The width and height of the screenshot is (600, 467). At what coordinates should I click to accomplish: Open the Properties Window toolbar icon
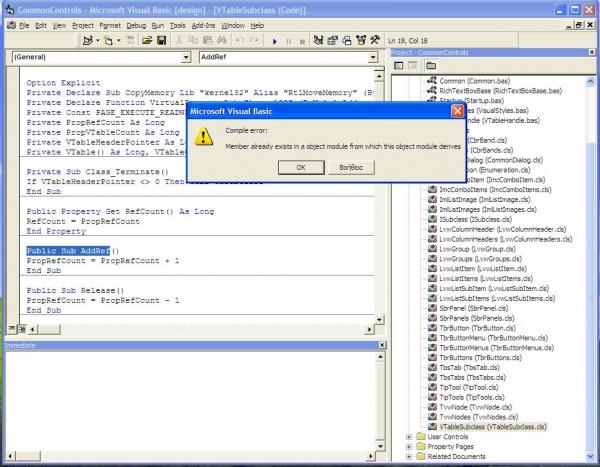tap(333, 40)
